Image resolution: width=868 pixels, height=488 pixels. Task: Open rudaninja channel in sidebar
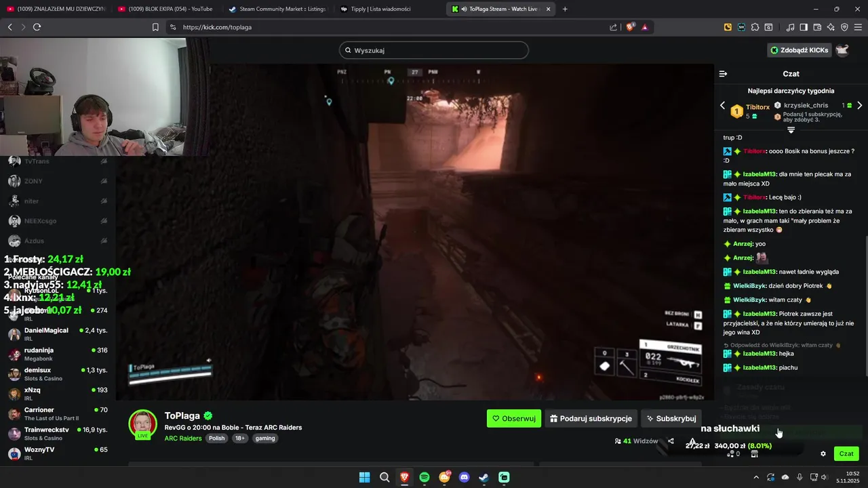tap(58, 354)
